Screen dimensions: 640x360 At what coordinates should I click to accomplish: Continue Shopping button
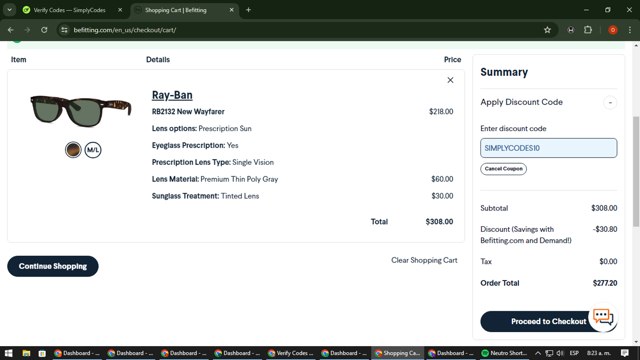[53, 266]
